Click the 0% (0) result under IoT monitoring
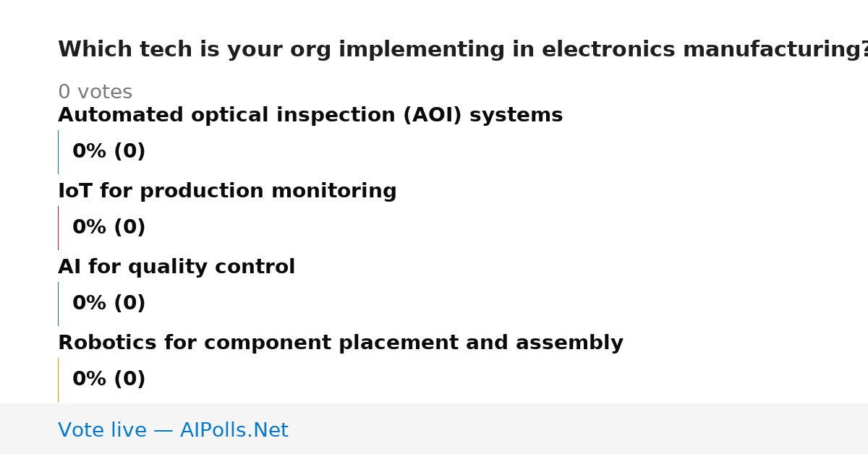Screen dimensions: 868x454 pos(109,228)
